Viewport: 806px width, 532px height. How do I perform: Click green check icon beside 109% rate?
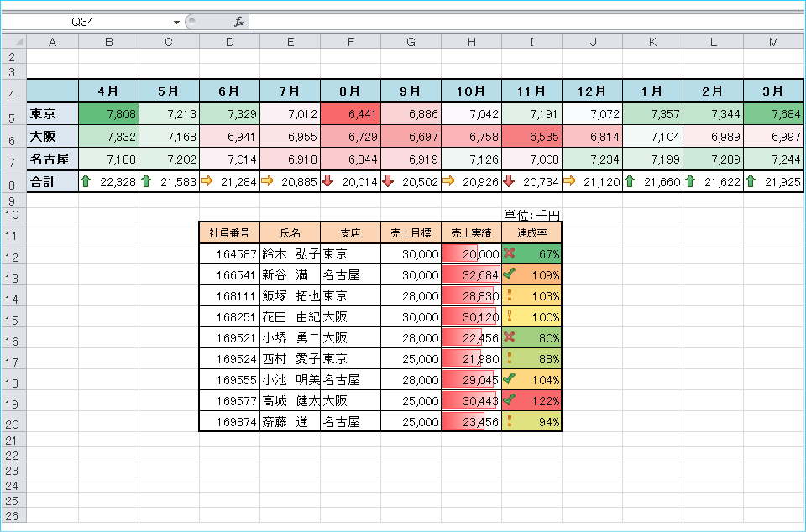coord(509,274)
